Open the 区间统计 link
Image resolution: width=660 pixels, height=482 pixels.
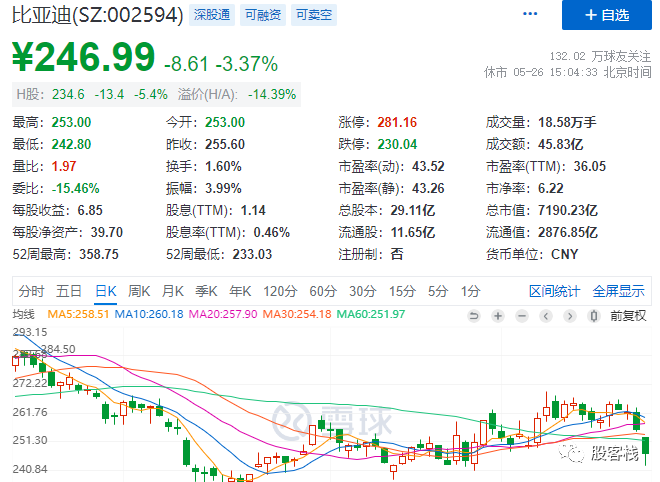pos(555,291)
